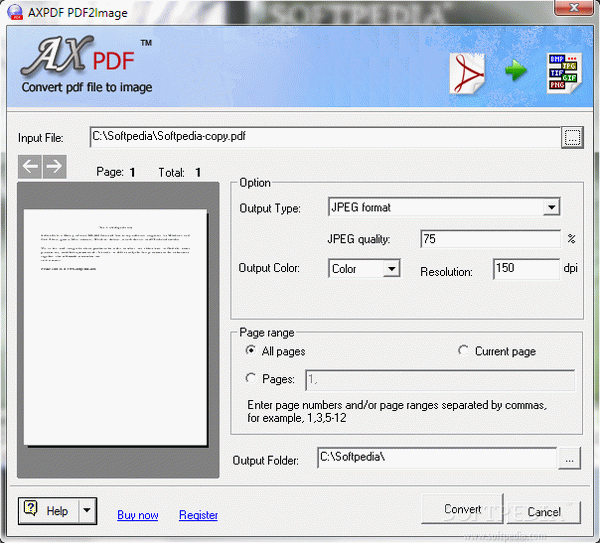Click the 'Output Color:' label
Viewport: 600px width, 543px height.
coord(269,268)
